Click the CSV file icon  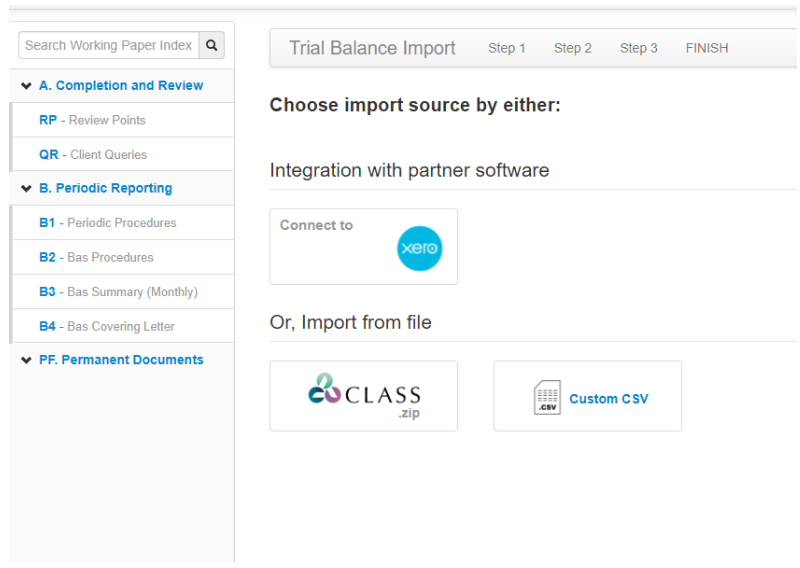tap(547, 398)
